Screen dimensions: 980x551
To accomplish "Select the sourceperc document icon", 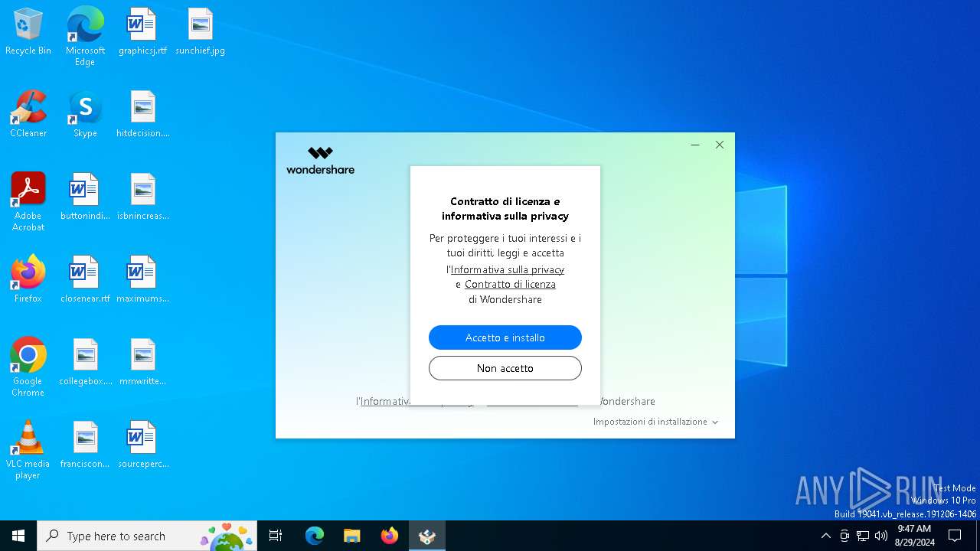I will point(142,445).
